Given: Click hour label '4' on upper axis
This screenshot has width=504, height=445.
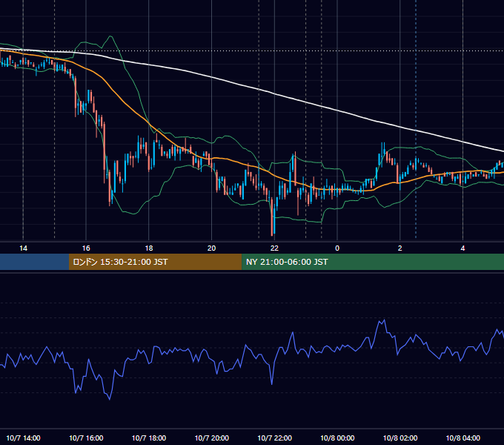Looking at the screenshot, I should [462, 248].
